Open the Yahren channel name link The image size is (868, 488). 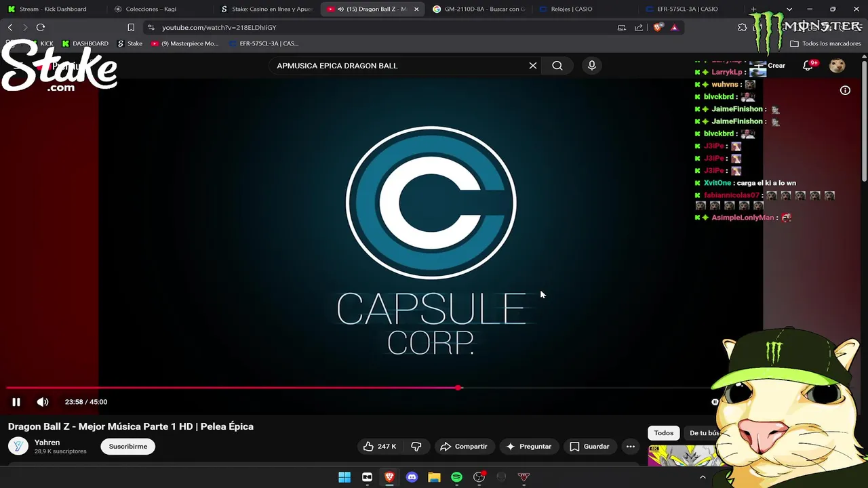coord(47,442)
